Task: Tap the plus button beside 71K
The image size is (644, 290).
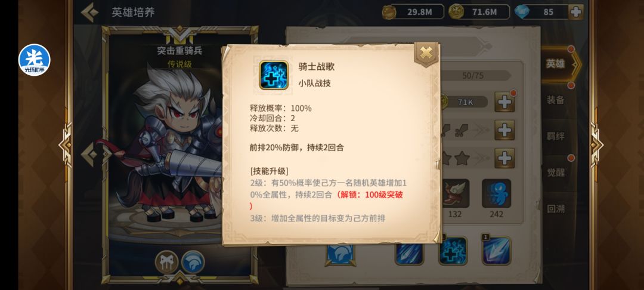Action: 505,102
